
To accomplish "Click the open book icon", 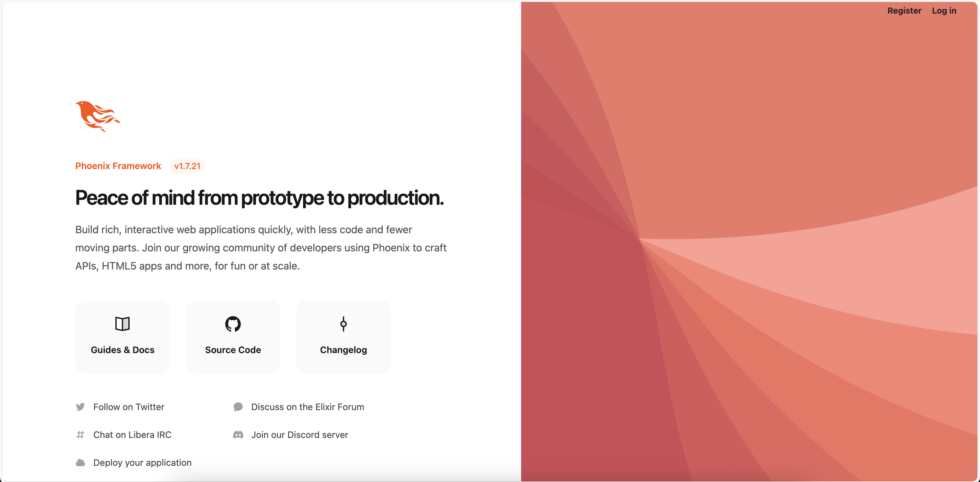I will (x=122, y=324).
